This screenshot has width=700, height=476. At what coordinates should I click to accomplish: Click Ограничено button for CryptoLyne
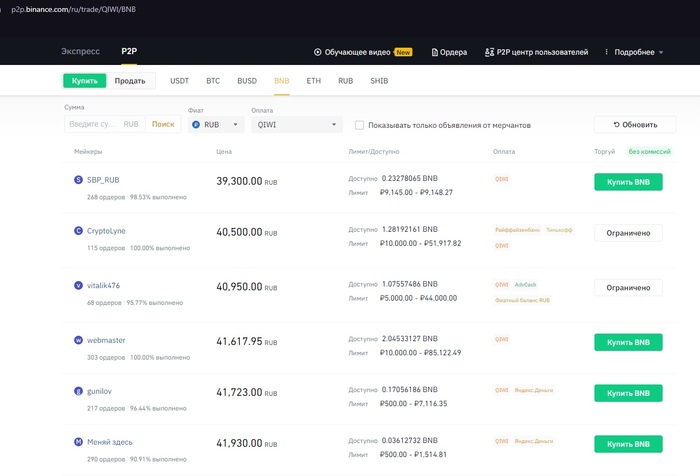pos(628,233)
